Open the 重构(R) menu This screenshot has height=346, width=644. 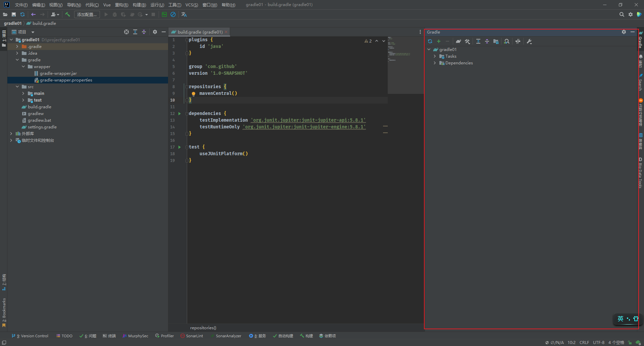121,5
